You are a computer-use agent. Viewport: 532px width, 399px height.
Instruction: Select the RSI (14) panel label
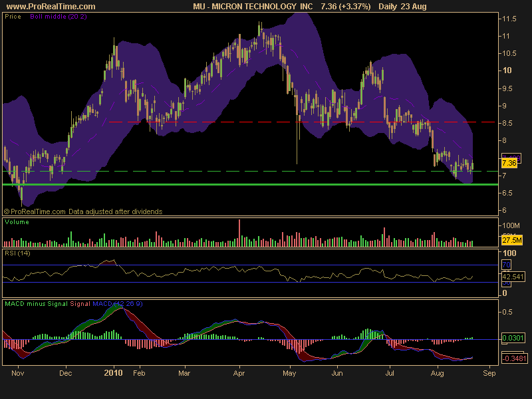(17, 253)
